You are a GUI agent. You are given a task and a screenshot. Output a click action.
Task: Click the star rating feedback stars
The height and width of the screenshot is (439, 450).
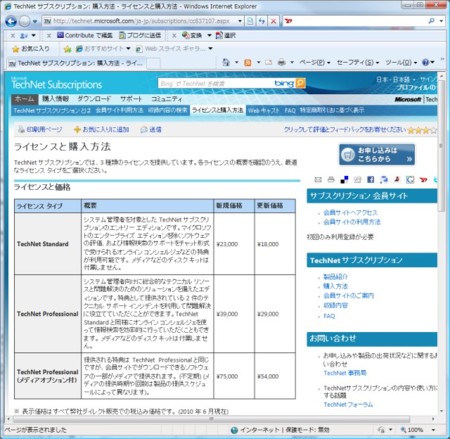click(x=422, y=130)
